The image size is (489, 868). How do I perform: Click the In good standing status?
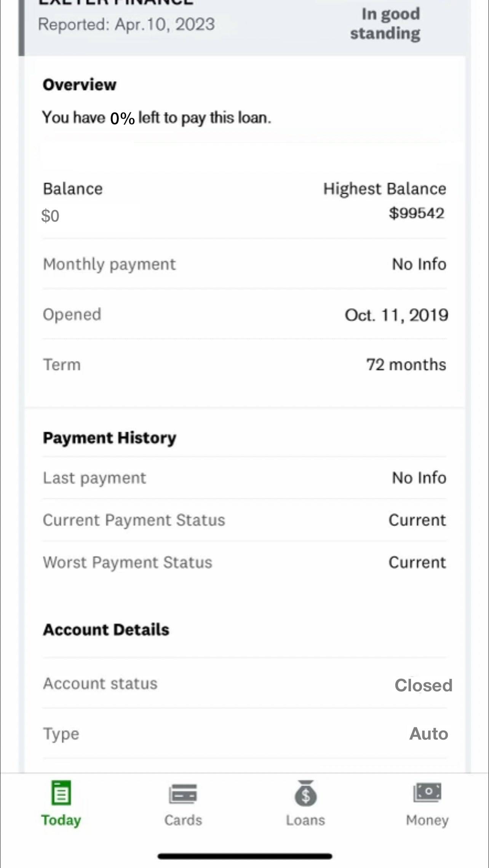tap(385, 24)
